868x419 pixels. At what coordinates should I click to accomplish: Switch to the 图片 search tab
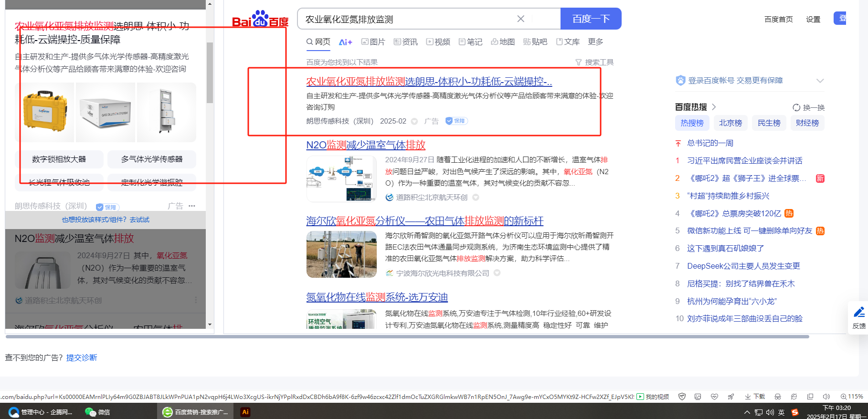(373, 42)
